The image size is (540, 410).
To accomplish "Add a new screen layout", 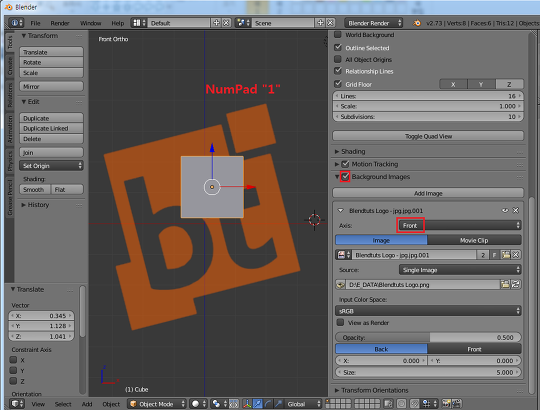I will pyautogui.click(x=216, y=23).
